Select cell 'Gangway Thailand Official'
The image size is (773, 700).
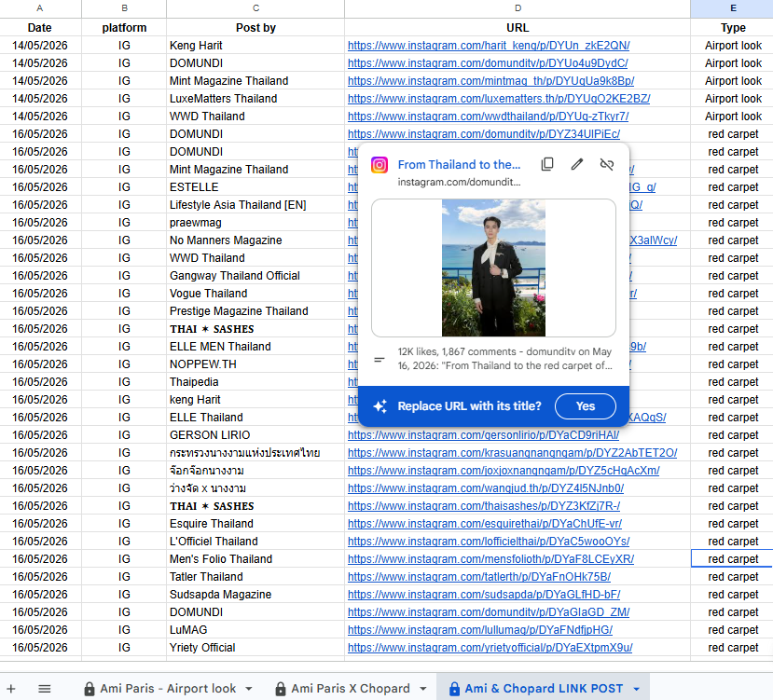pos(255,276)
